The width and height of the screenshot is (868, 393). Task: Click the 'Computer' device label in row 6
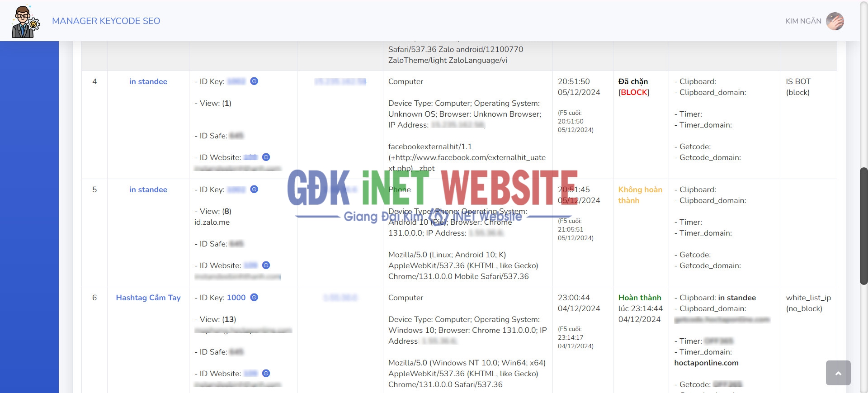[x=406, y=298]
